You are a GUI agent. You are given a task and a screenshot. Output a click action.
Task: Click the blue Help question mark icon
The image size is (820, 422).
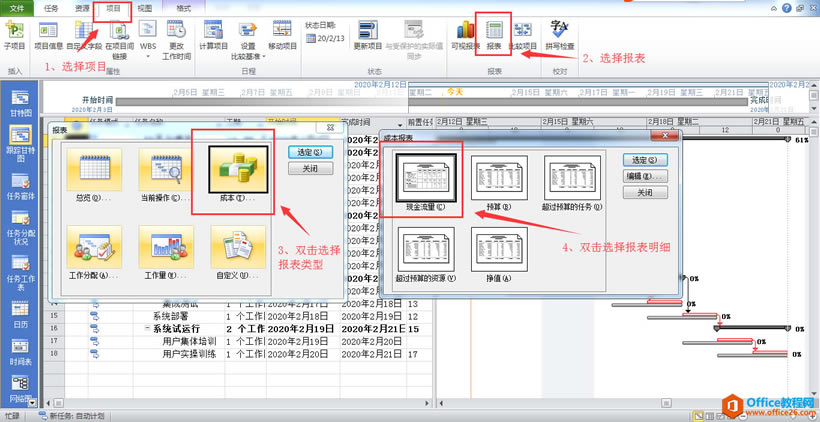click(787, 8)
